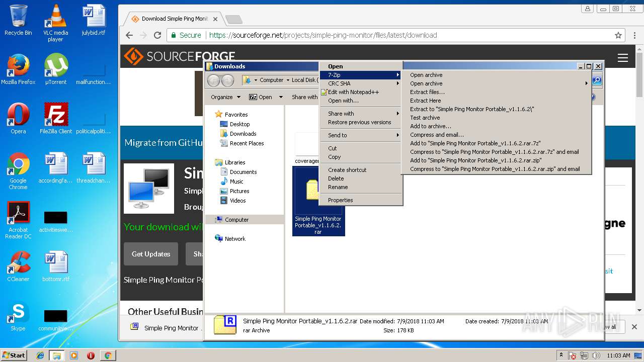Launch VLC media player from desktop

(55, 23)
